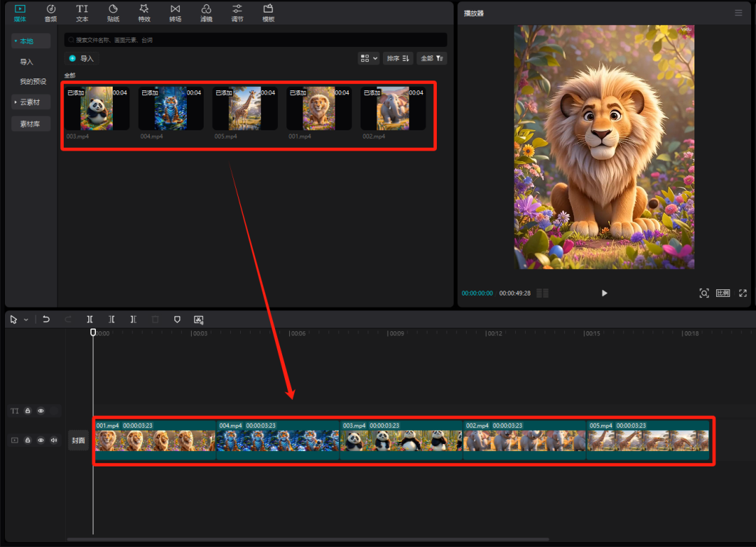
Task: Open the 特效 (effects) panel
Action: [144, 13]
